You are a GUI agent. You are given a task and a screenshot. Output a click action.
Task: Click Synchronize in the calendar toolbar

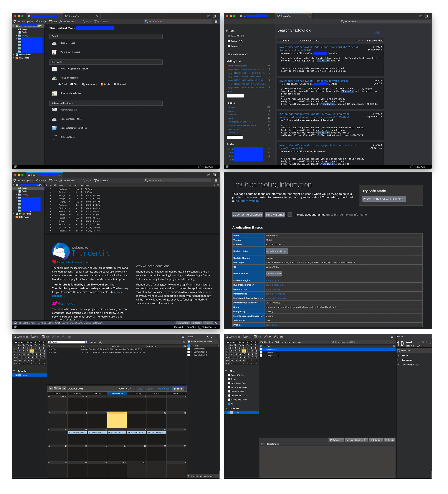(21, 337)
